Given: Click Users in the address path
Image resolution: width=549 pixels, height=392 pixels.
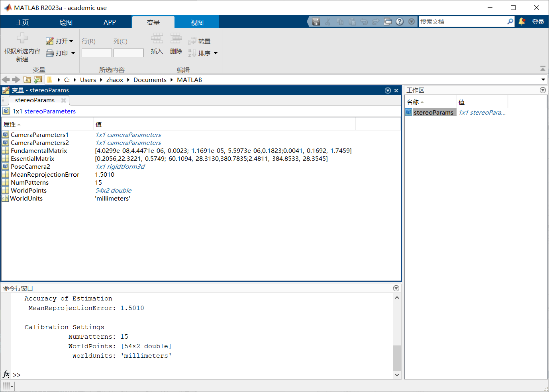Looking at the screenshot, I should (88, 80).
